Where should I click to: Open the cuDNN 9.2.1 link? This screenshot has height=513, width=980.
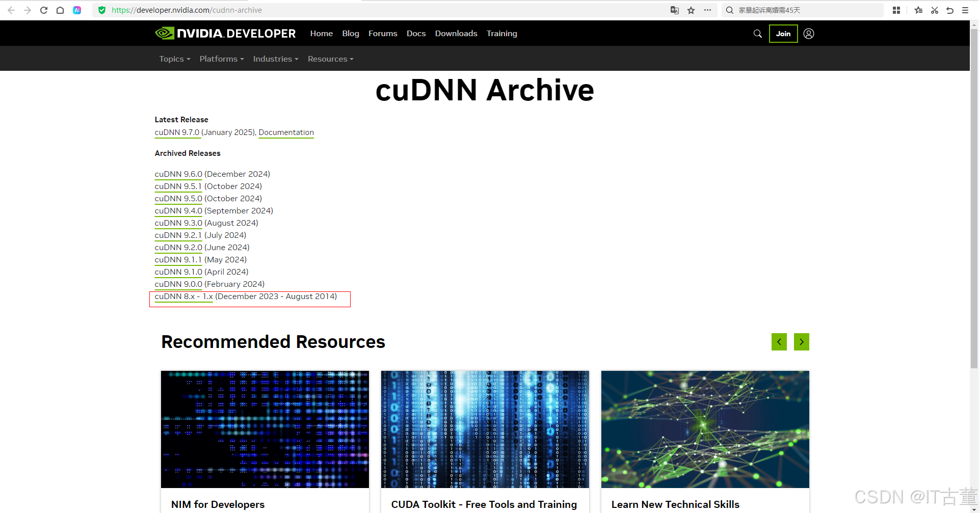(x=178, y=235)
